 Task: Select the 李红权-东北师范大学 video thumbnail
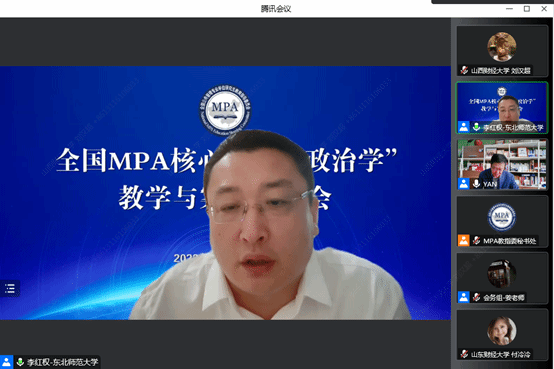pyautogui.click(x=502, y=107)
